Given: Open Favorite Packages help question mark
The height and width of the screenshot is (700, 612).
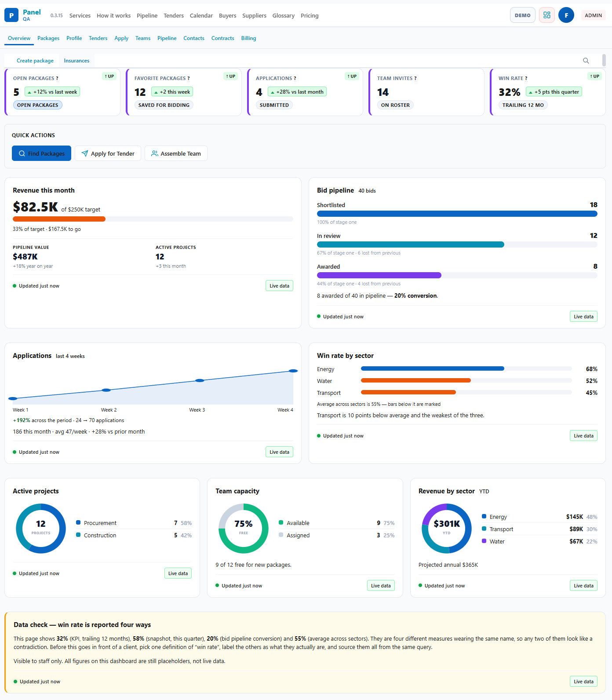Looking at the screenshot, I should click(x=189, y=78).
